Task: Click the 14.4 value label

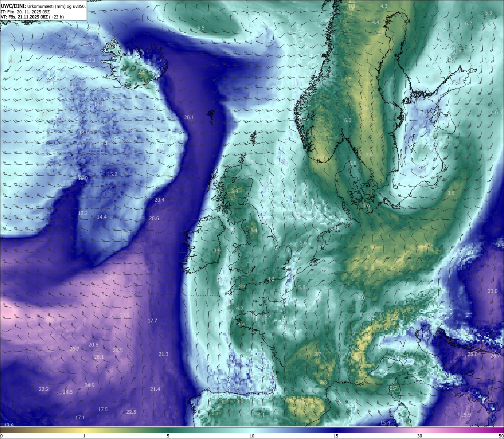Action: coord(102,217)
